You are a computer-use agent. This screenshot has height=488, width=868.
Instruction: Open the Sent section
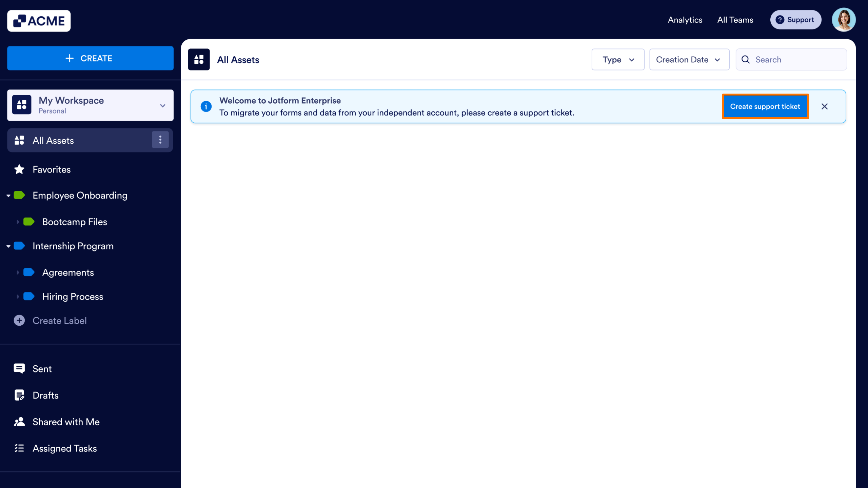click(42, 369)
